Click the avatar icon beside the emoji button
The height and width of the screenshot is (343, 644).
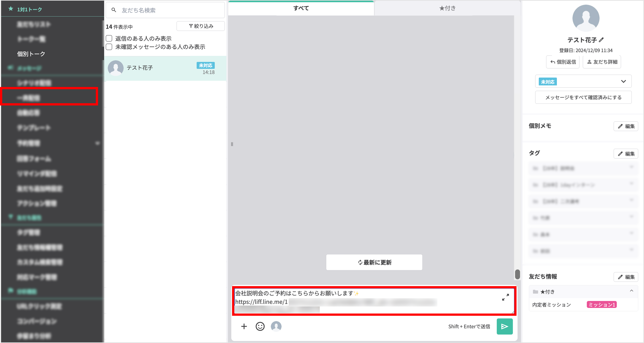tap(276, 326)
